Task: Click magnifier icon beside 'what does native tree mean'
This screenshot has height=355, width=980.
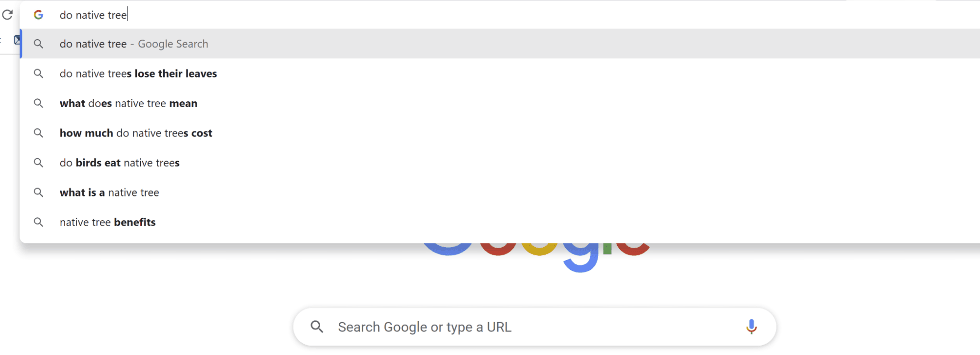Action: [x=38, y=103]
